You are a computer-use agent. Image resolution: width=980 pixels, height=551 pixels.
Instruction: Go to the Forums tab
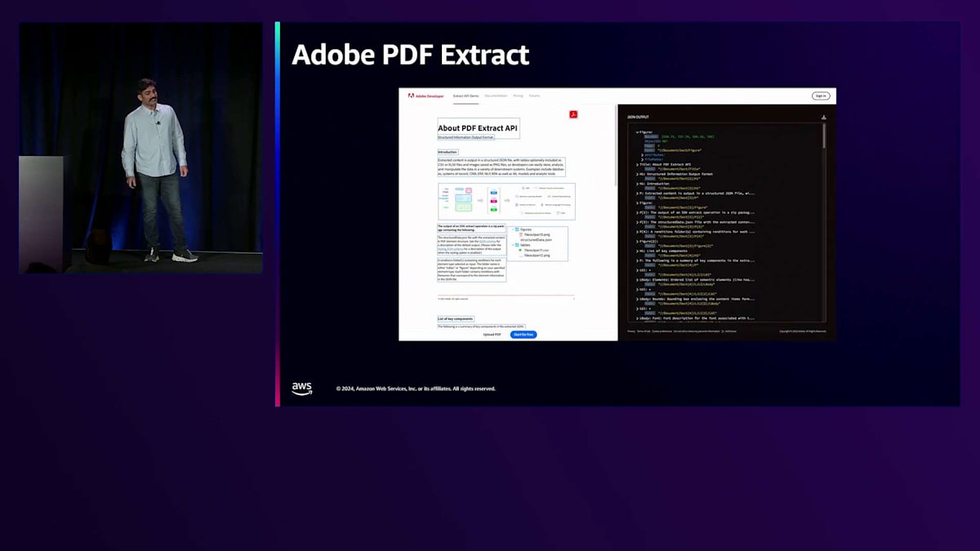pos(534,96)
